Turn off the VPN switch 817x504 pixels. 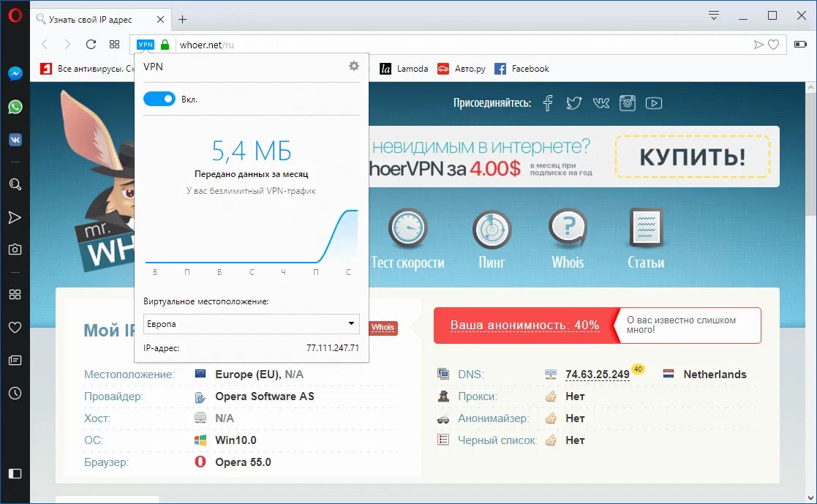point(159,99)
